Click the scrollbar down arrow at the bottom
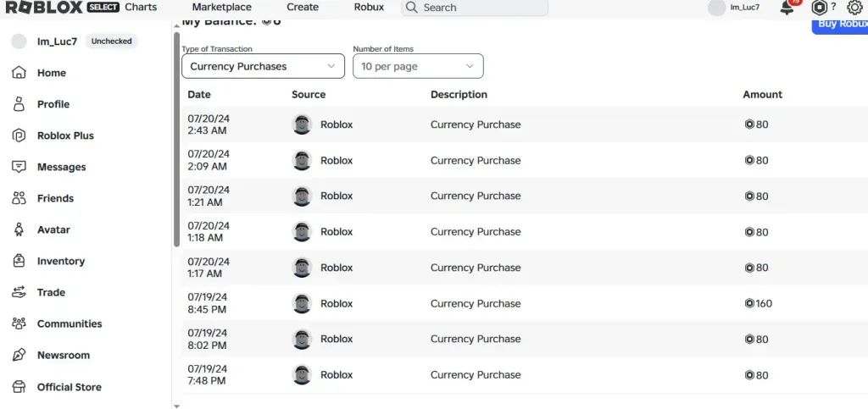The width and height of the screenshot is (868, 409). pyautogui.click(x=176, y=406)
